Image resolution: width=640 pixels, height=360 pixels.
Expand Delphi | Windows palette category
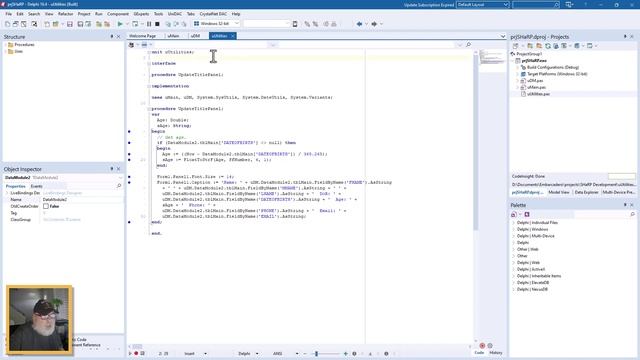(513, 229)
